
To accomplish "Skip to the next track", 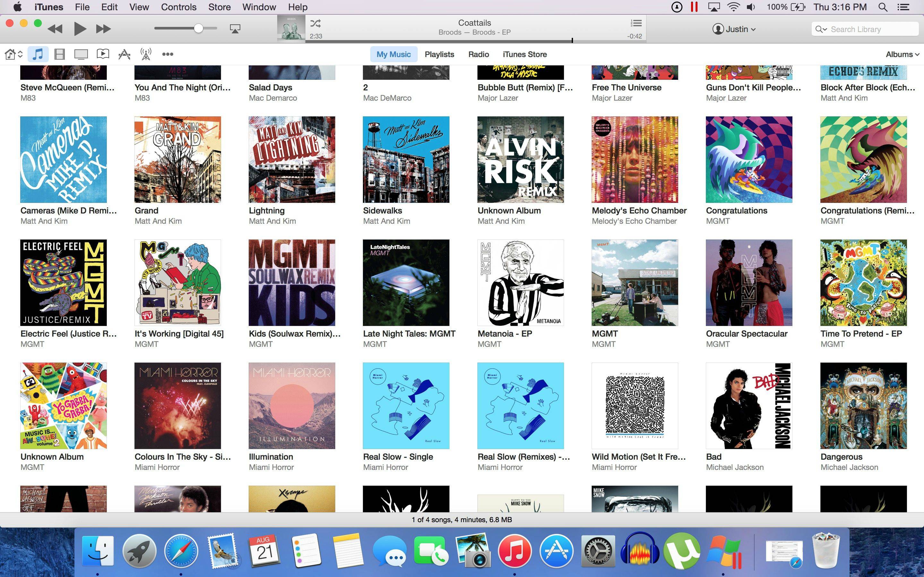I will (103, 29).
